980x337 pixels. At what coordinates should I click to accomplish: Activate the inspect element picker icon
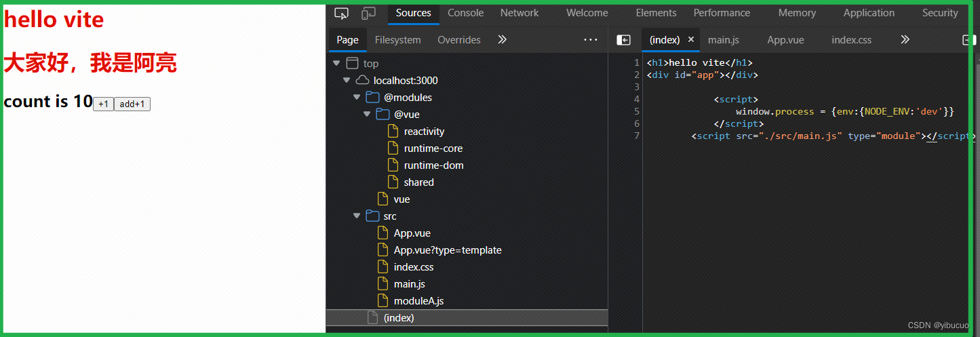point(341,13)
